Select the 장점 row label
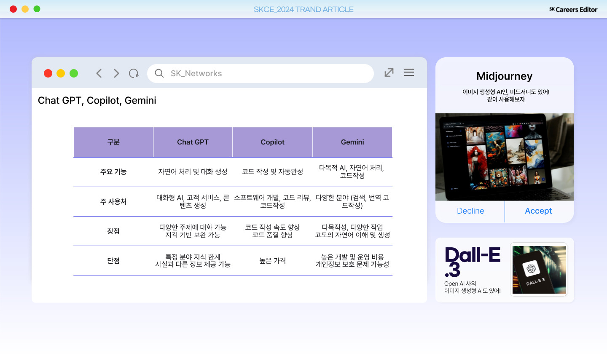The image size is (607, 364). (113, 231)
